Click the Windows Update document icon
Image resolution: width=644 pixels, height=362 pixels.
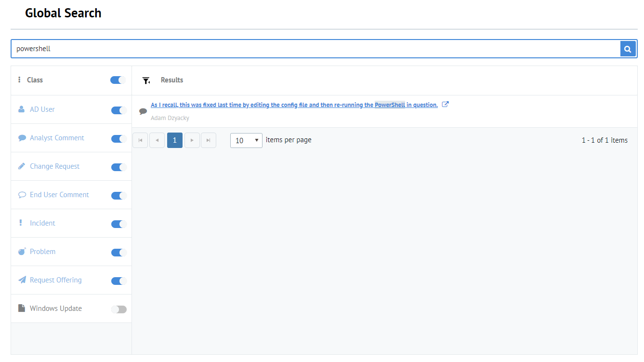coord(21,308)
